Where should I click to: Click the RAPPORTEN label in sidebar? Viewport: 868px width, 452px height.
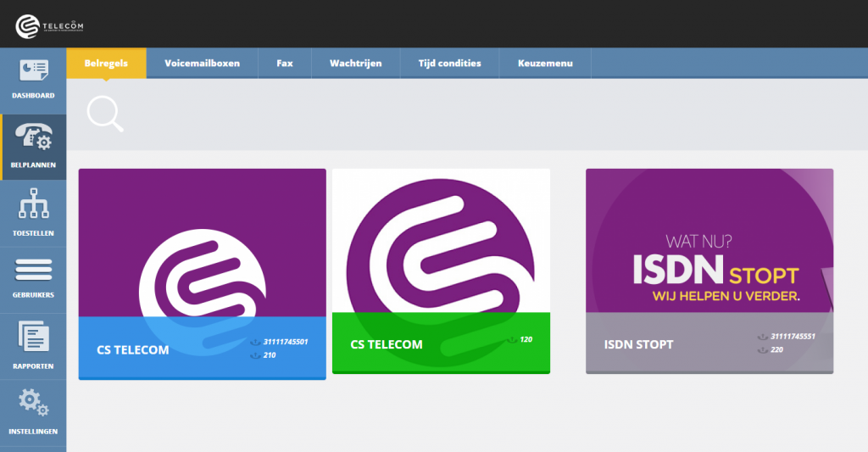point(33,366)
